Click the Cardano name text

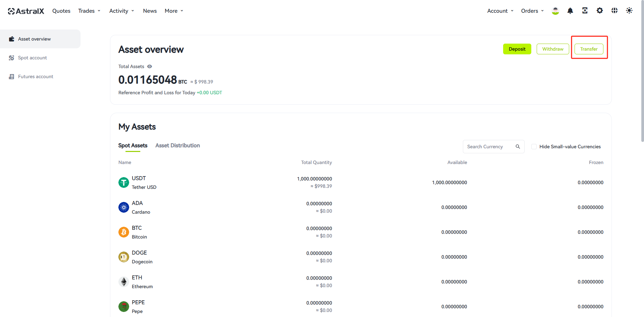(x=141, y=212)
